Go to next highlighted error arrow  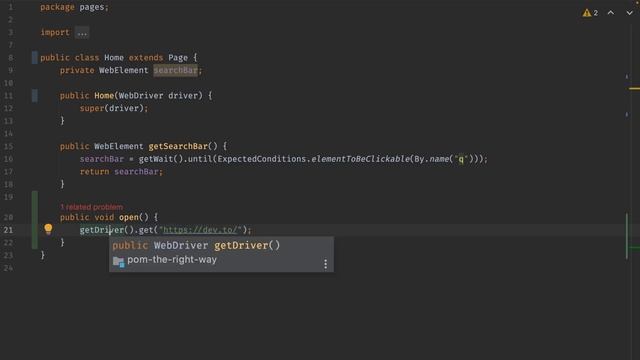(629, 13)
